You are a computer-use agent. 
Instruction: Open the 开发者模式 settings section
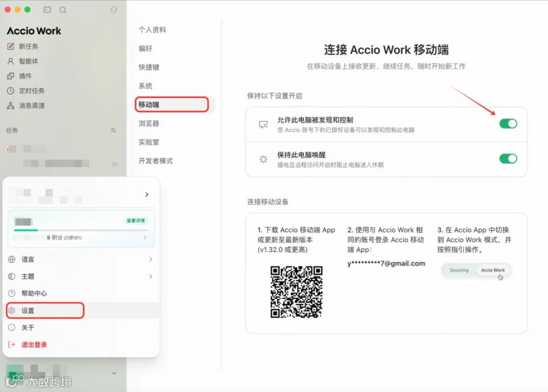[155, 161]
